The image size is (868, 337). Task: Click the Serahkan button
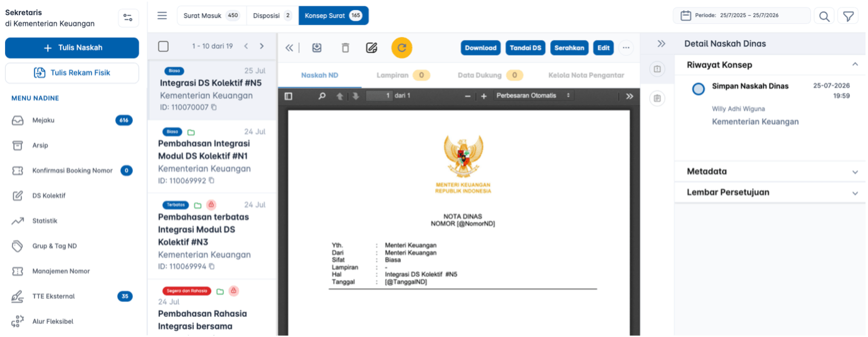coord(569,48)
